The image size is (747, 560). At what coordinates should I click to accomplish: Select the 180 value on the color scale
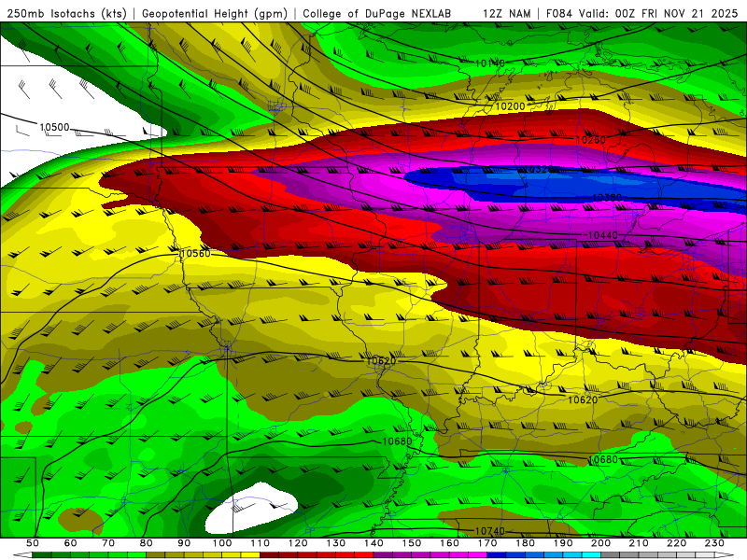click(525, 543)
